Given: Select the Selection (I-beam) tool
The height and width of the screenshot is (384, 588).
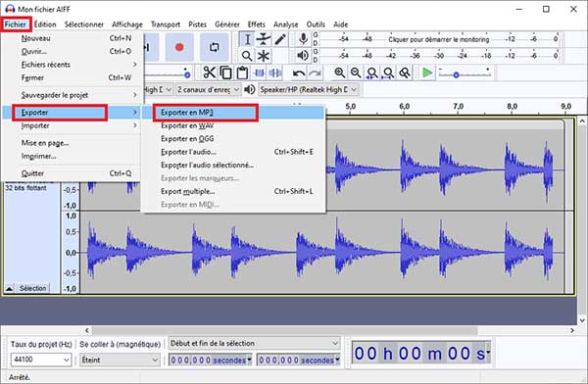Looking at the screenshot, I should click(247, 39).
